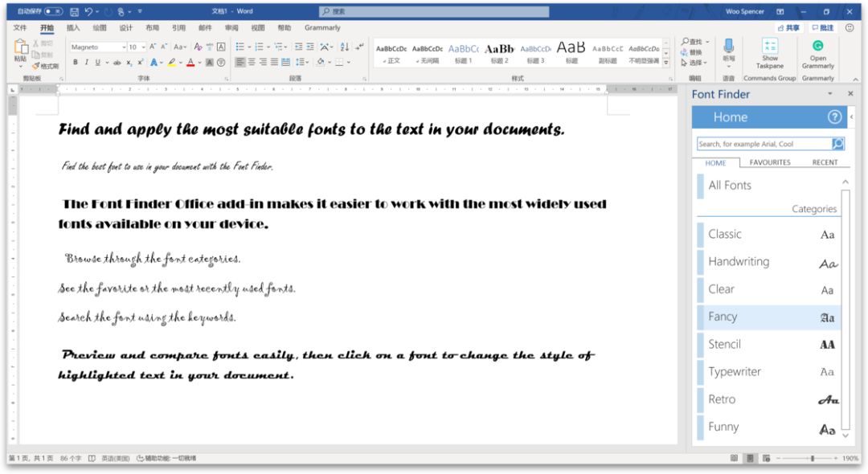The width and height of the screenshot is (868, 474).
Task: Apply the red font color
Action: (190, 63)
